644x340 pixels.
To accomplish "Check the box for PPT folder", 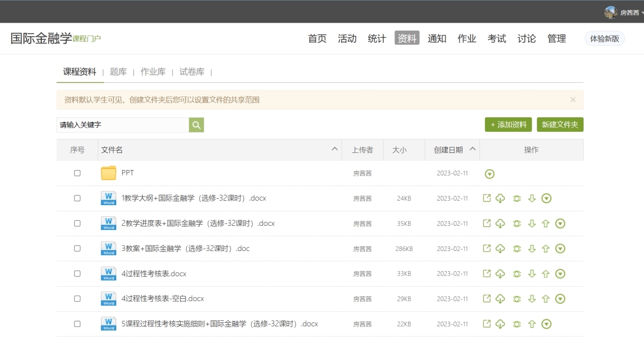I will pyautogui.click(x=77, y=173).
